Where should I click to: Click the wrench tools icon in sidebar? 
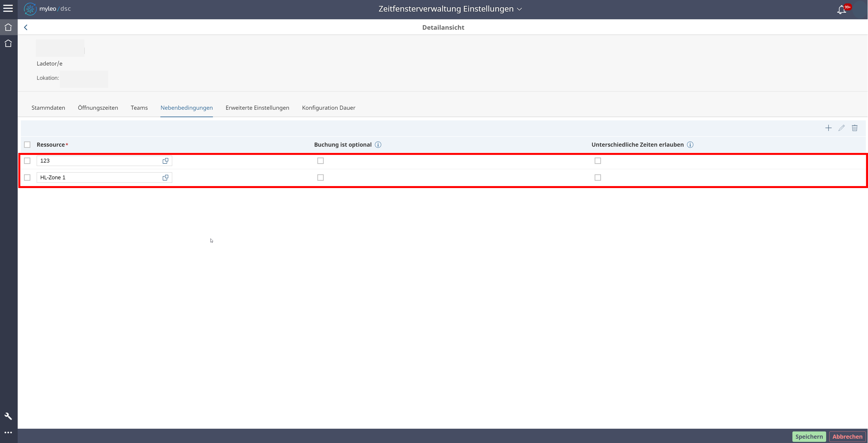8,416
